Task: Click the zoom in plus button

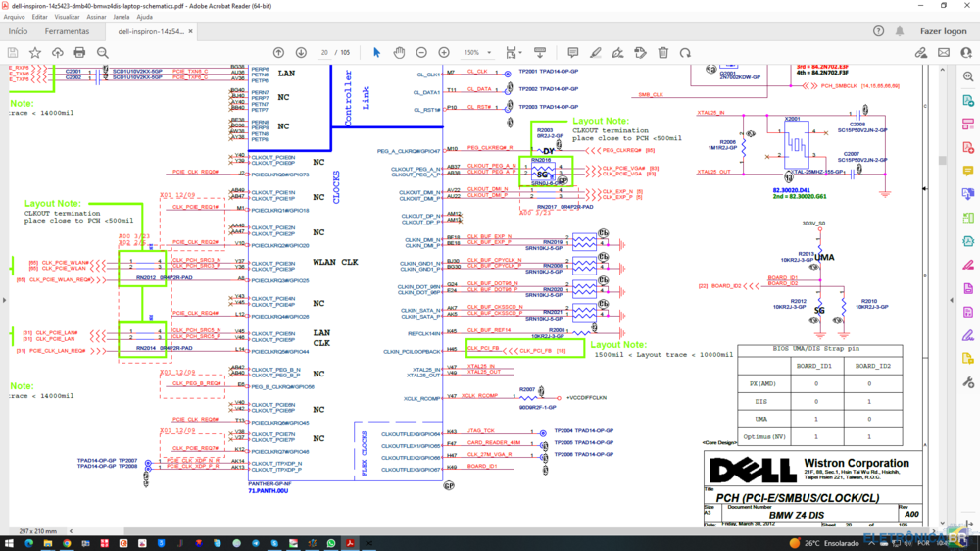Action: (444, 52)
